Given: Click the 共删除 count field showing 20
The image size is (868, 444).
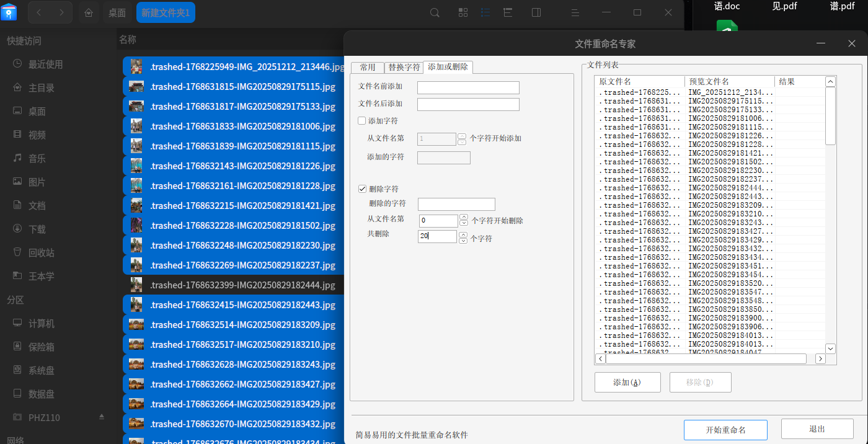Looking at the screenshot, I should point(437,236).
